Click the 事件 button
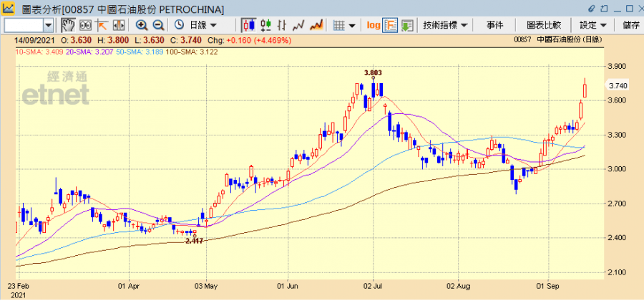 click(x=495, y=25)
